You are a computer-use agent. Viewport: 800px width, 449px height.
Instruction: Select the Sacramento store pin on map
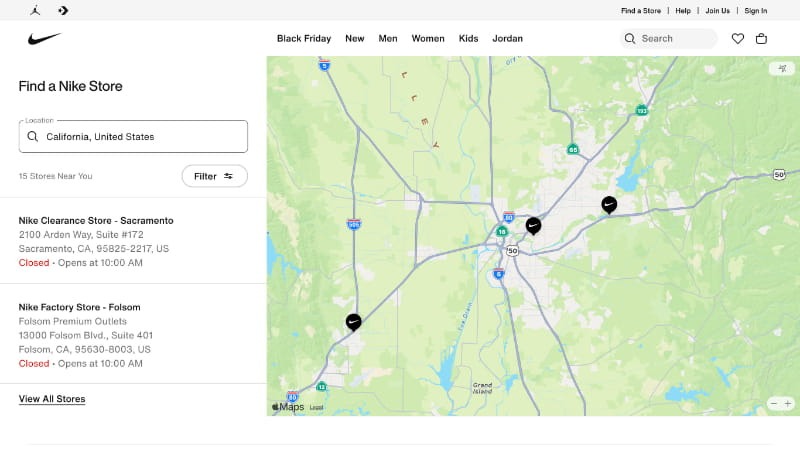[533, 225]
